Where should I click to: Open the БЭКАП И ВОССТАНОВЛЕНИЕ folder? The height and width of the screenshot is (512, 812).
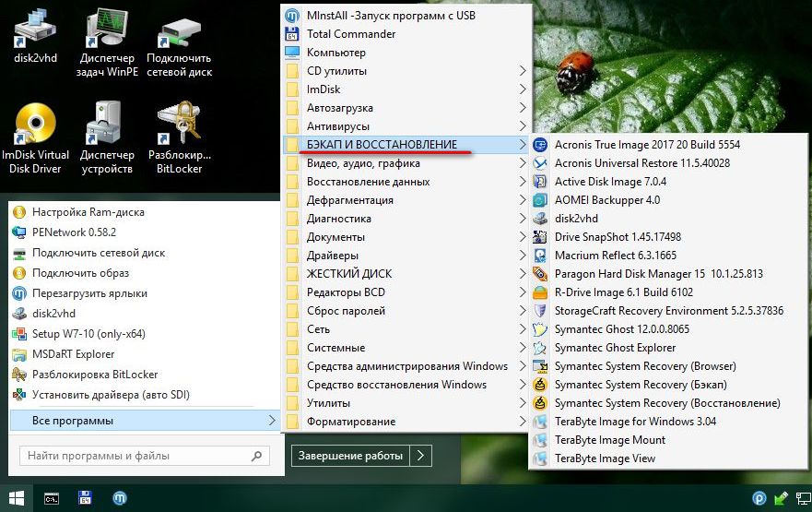[x=406, y=145]
